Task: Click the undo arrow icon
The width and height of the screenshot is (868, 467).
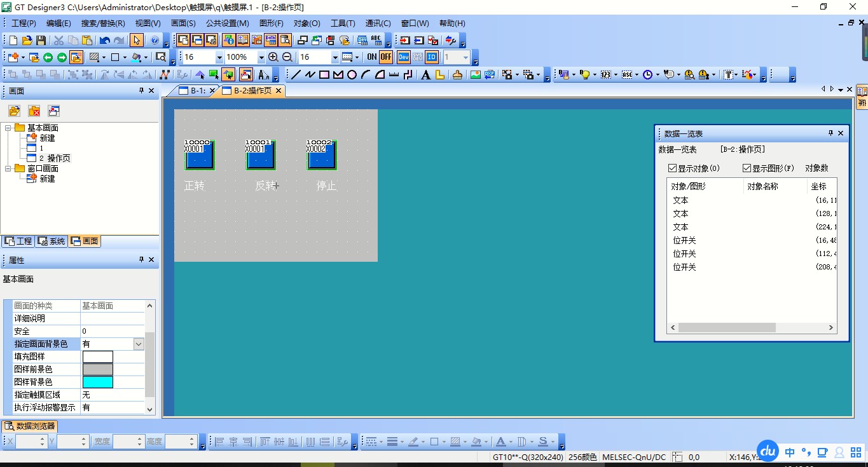Action: pyautogui.click(x=104, y=40)
